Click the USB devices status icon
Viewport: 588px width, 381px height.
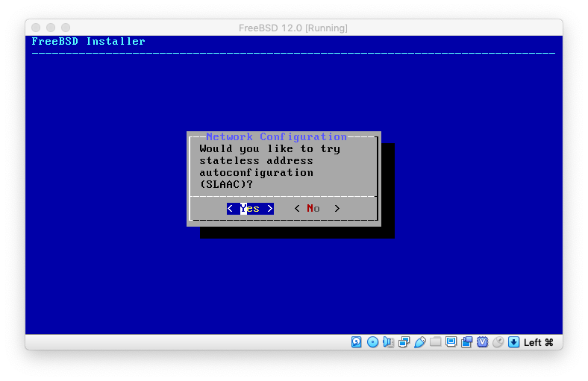point(419,342)
